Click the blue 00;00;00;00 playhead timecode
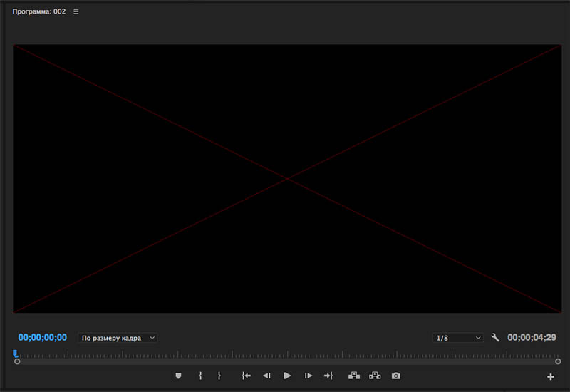The width and height of the screenshot is (570, 392). tap(43, 337)
